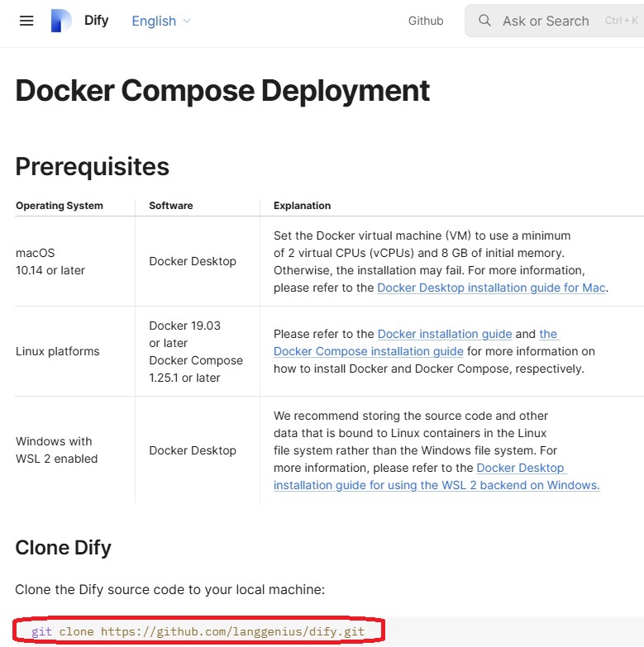Click the Clone Dify section heading
The image size is (644, 647).
(x=63, y=547)
